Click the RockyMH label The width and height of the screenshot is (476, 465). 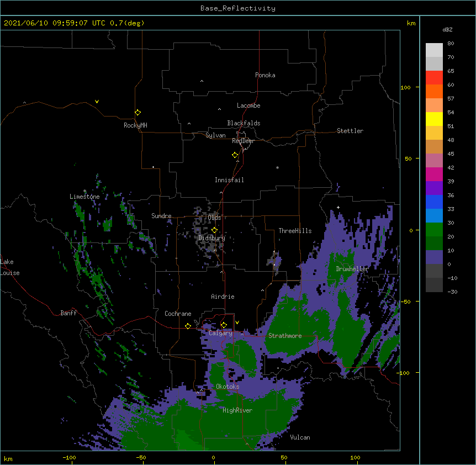[135, 125]
